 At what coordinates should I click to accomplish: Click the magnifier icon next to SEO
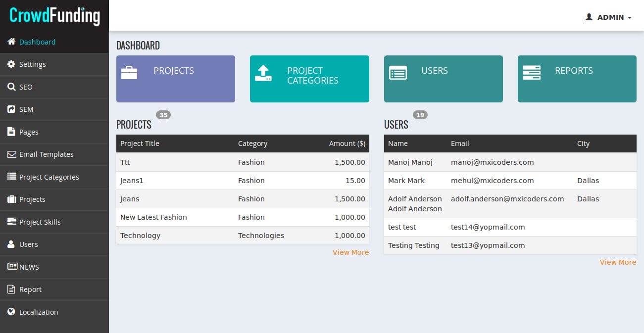coord(11,87)
